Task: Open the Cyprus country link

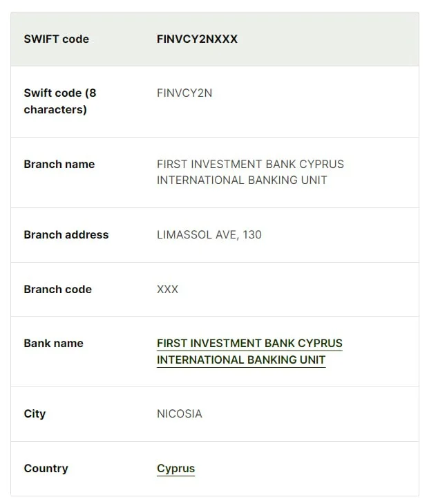Action: [x=175, y=468]
